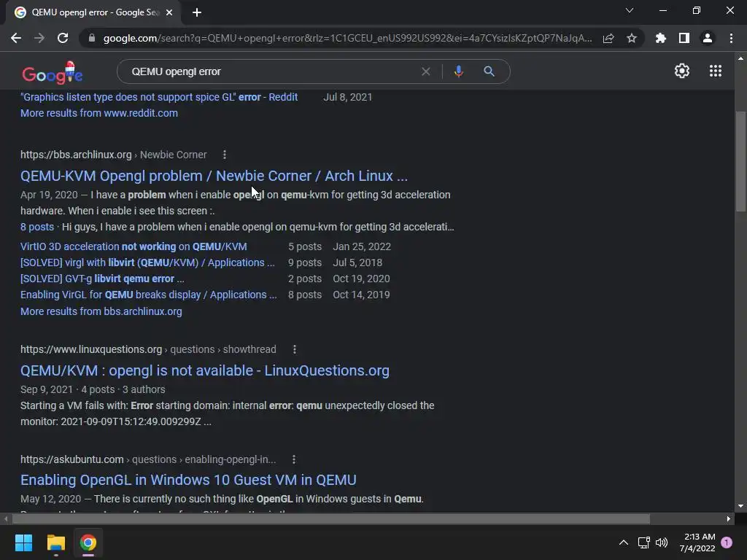
Task: Close the QEMU opengl error tab
Action: 169,12
